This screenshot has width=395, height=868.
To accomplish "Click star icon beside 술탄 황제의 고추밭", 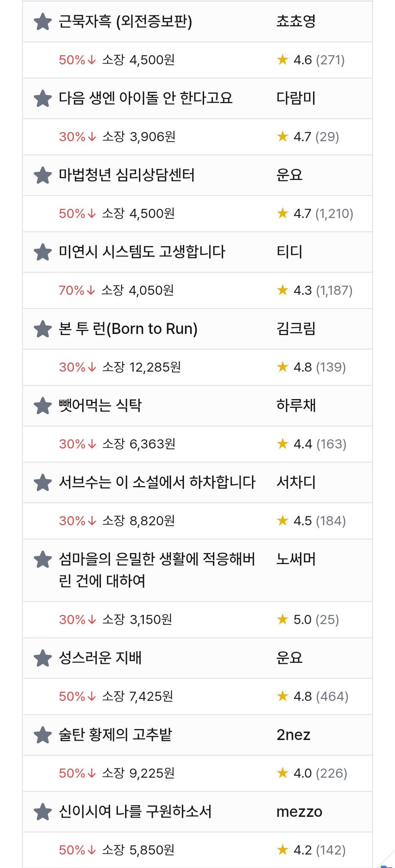I will (43, 735).
